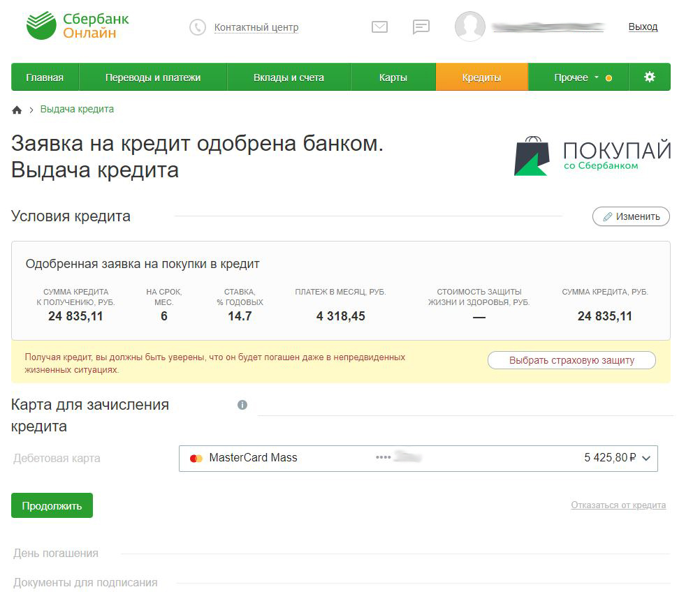700x601 pixels.
Task: Select the Карты tab
Action: click(x=393, y=77)
